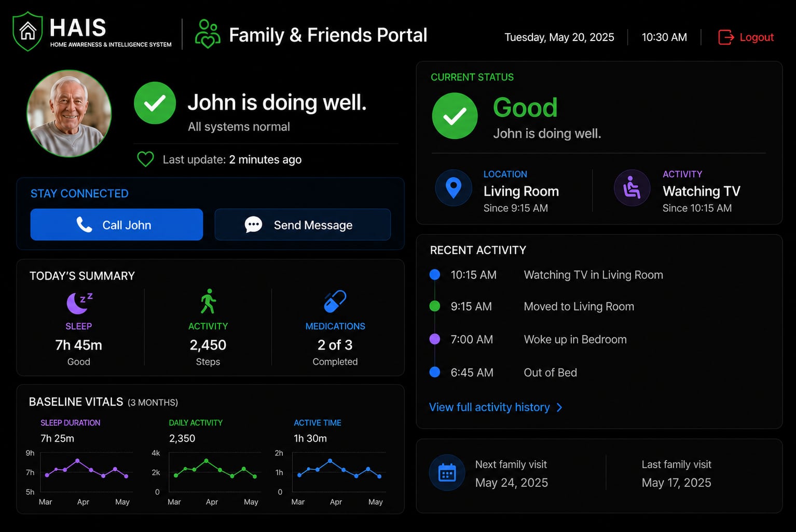
Task: Open John's profile photo
Action: (69, 113)
